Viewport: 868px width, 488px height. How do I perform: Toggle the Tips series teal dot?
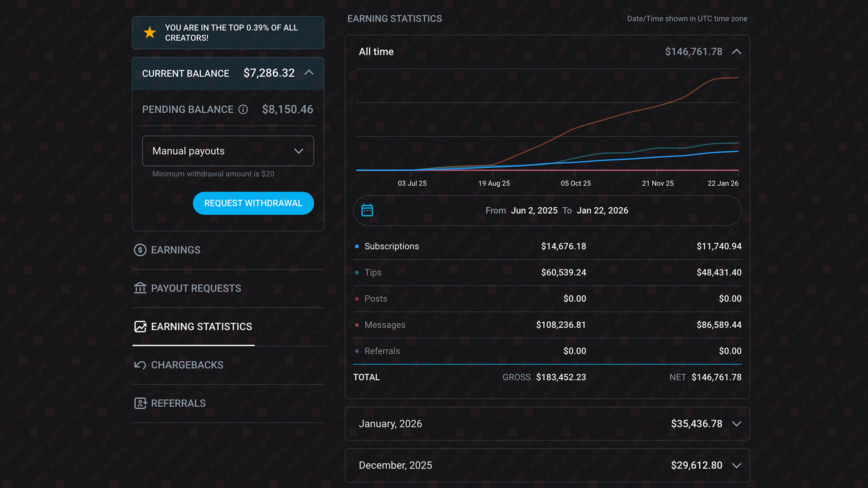pyautogui.click(x=357, y=273)
